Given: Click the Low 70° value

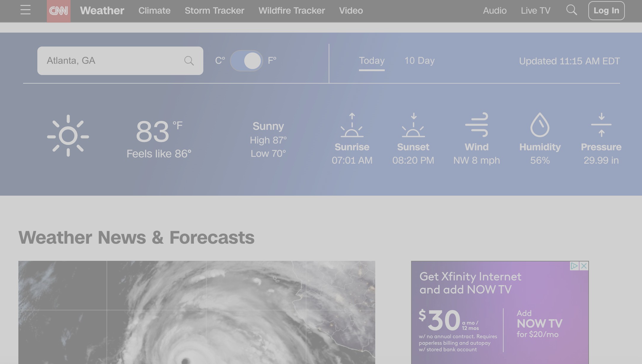Looking at the screenshot, I should 268,154.
